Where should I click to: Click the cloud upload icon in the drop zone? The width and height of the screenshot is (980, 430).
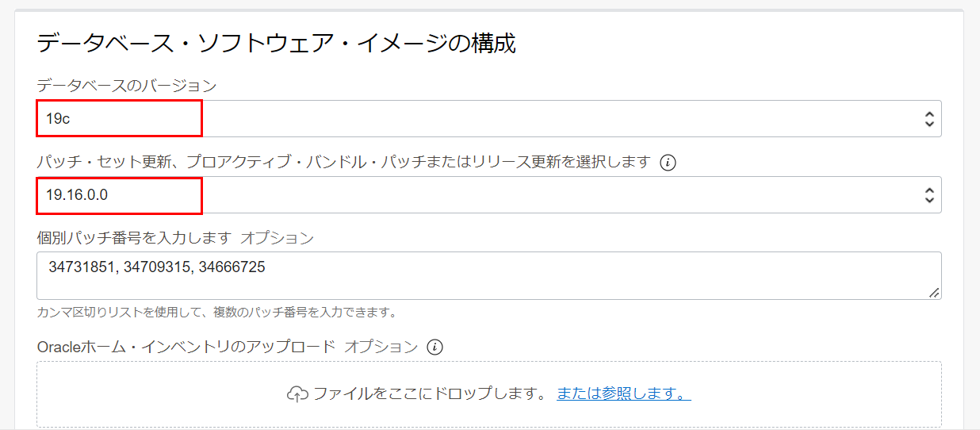[x=297, y=394]
